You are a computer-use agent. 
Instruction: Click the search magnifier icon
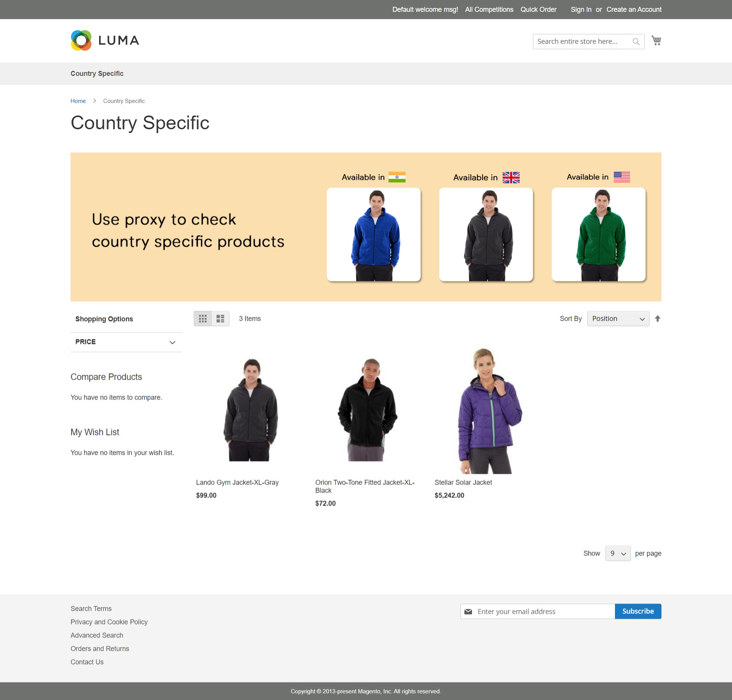[x=636, y=42]
